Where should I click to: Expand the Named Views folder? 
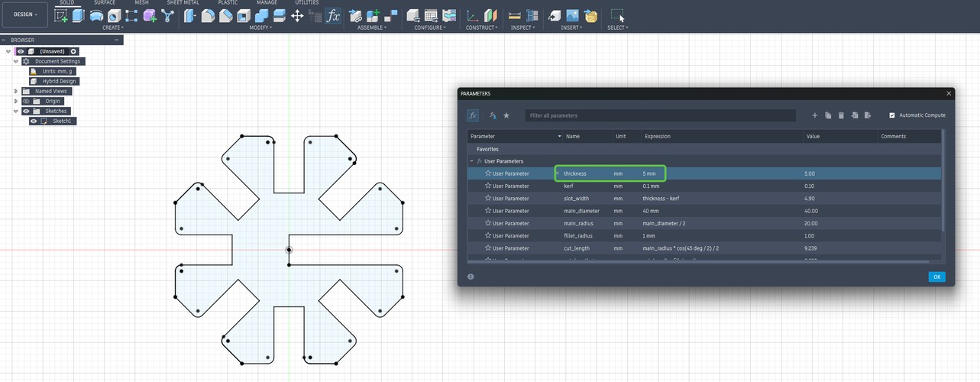point(16,91)
